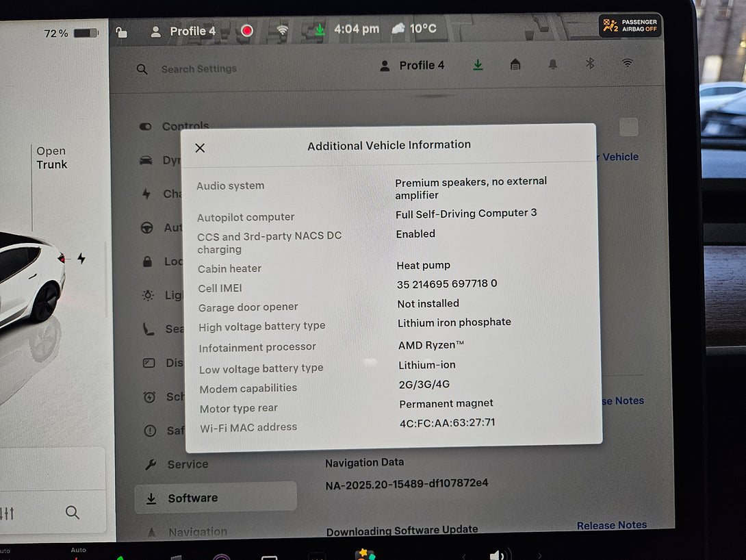746x560 pixels.
Task: Select Software in the settings sidebar
Action: coord(192,498)
